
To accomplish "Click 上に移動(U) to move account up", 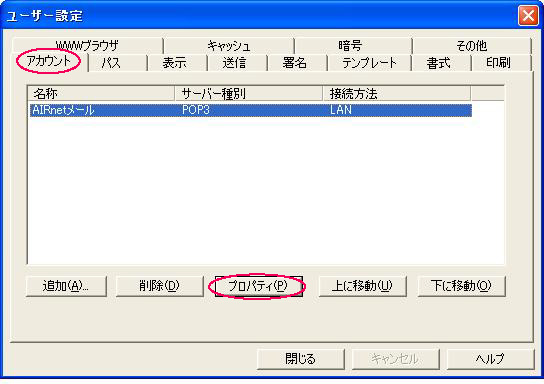I will click(x=363, y=286).
